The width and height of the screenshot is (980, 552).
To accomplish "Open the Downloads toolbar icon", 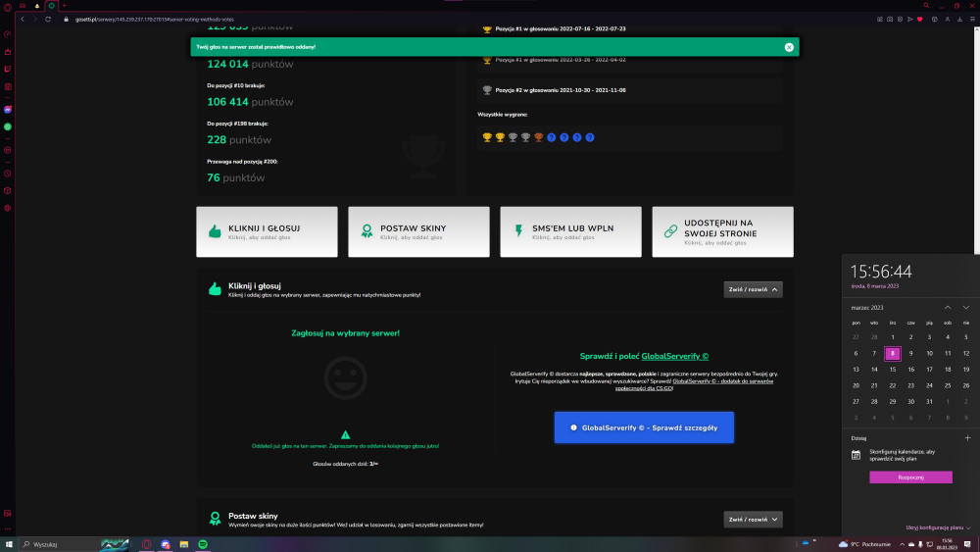I will tap(960, 20).
